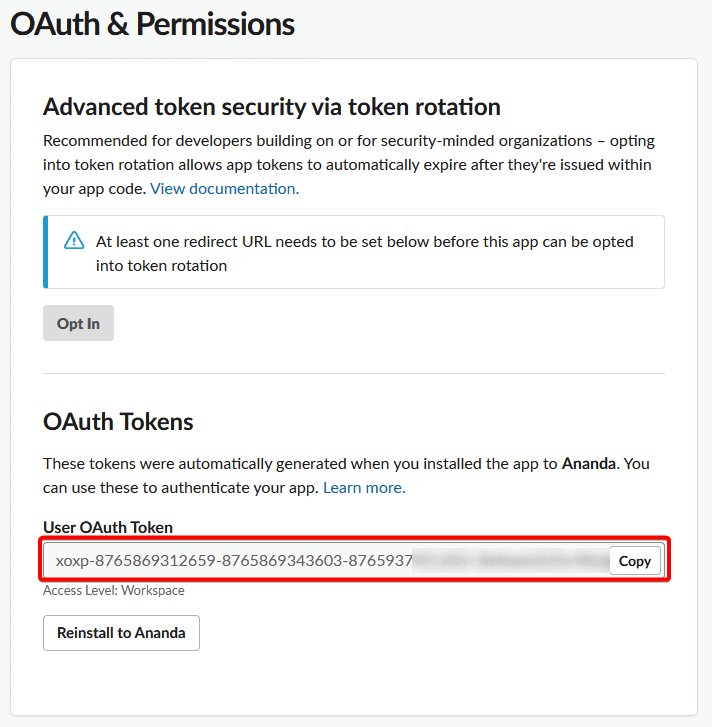Click the Advanced token security heading
Viewport: 712px width, 727px height.
(x=271, y=106)
